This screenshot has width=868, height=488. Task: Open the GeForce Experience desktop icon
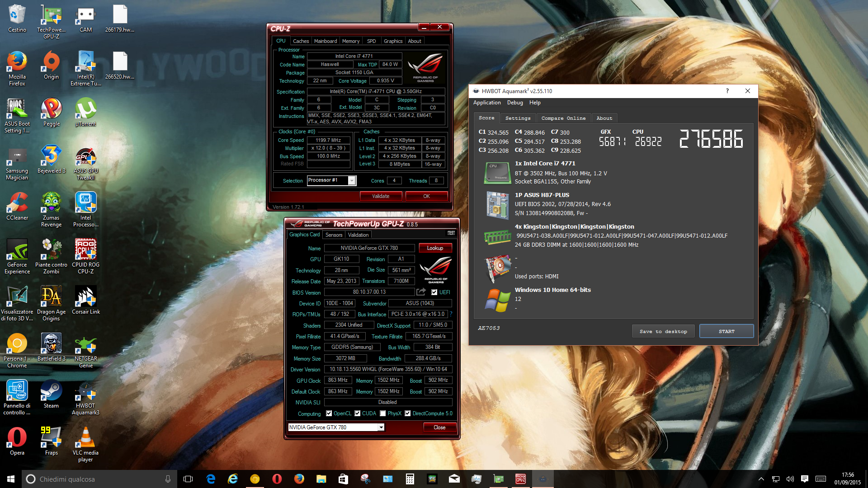17,256
